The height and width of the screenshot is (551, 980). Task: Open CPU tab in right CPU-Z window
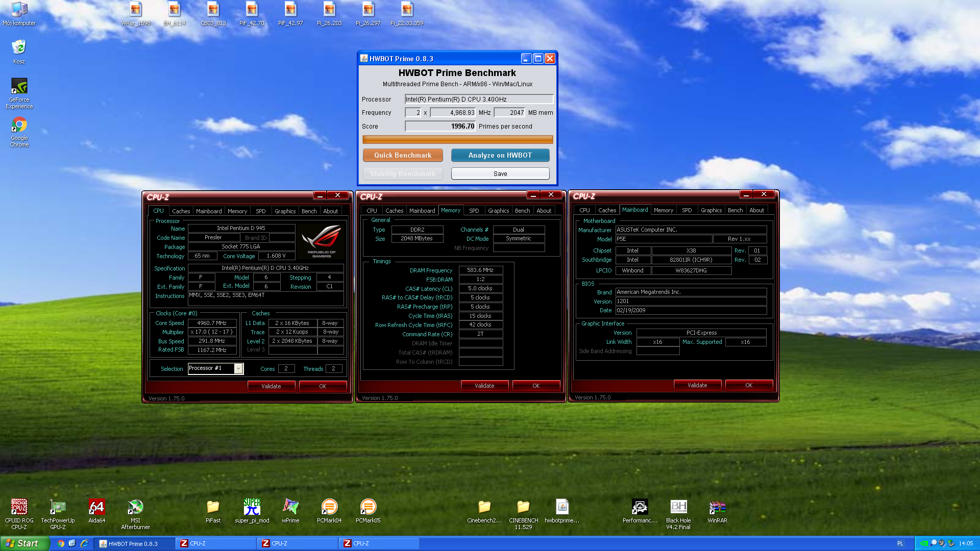584,210
